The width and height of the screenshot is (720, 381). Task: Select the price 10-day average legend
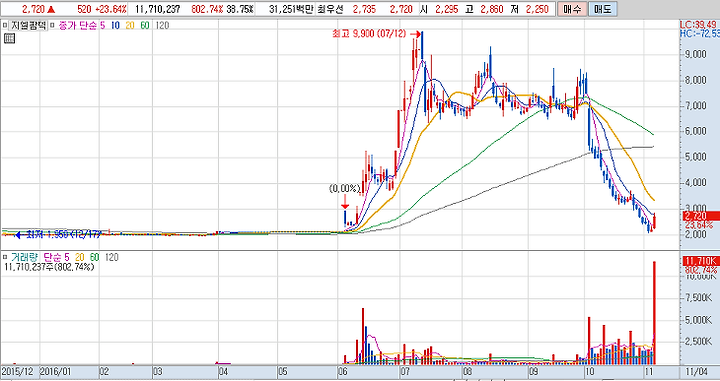click(115, 26)
